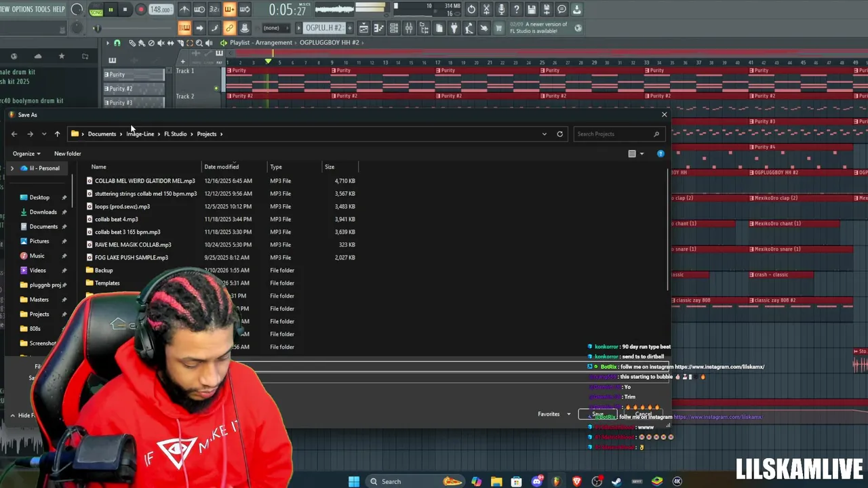868x488 pixels.
Task: Select the zoom tool in Playlist toolbar
Action: [199, 43]
